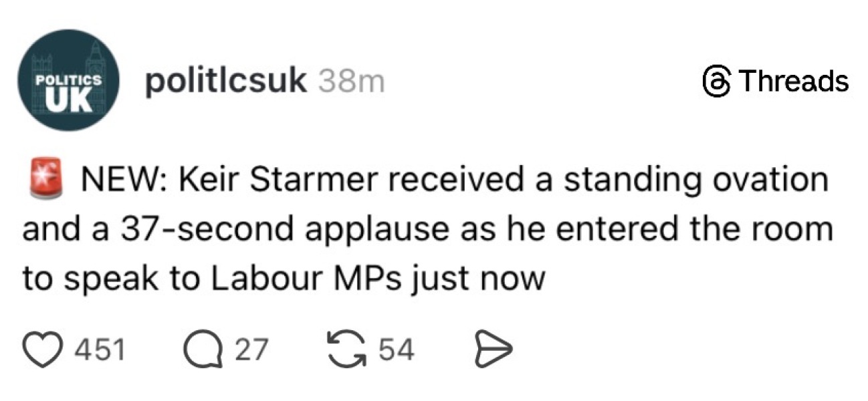Image resolution: width=868 pixels, height=401 pixels.
Task: Click the NEW: label in the post
Action: pyautogui.click(x=119, y=180)
